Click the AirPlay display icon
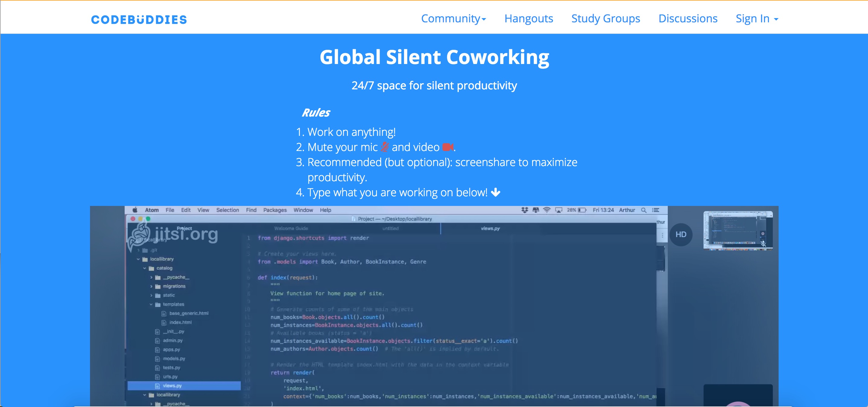Screen dimensions: 868x407 558,210
